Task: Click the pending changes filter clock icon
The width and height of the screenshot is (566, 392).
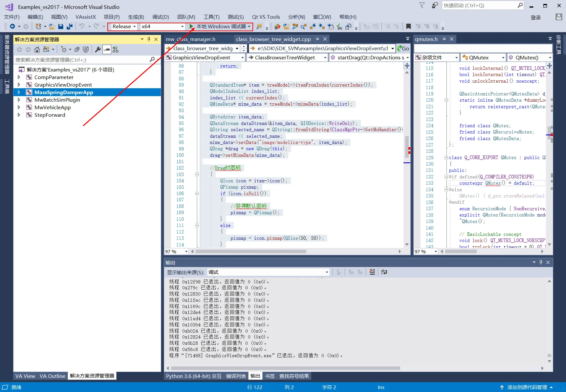Action: [64, 50]
